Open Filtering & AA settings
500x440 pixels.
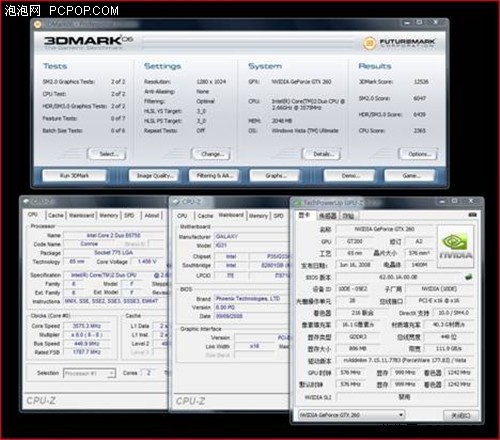tap(214, 175)
